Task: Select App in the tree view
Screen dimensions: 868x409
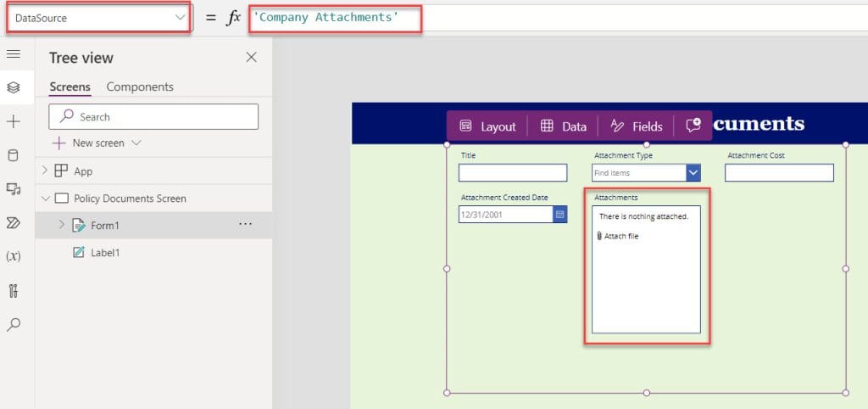Action: coord(83,171)
